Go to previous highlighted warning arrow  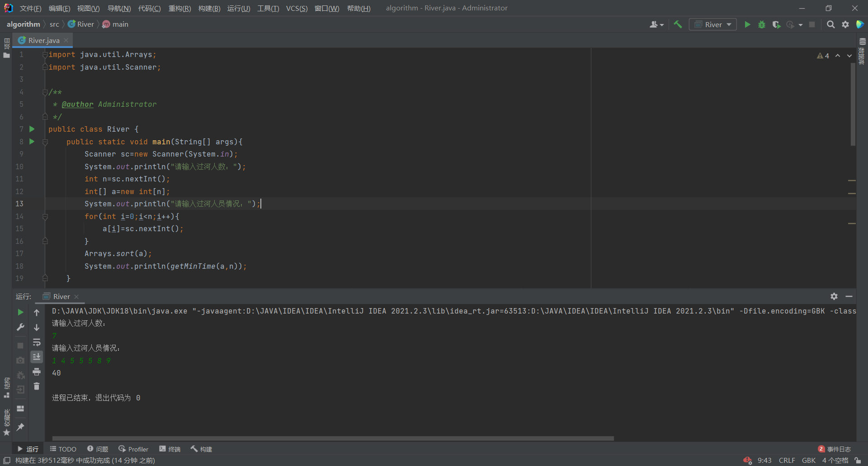(838, 56)
